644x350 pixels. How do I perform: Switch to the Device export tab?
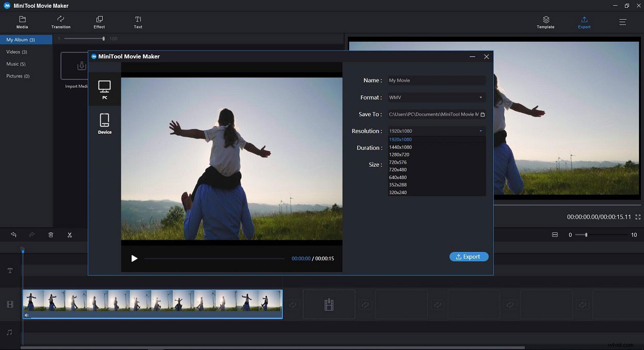105,122
